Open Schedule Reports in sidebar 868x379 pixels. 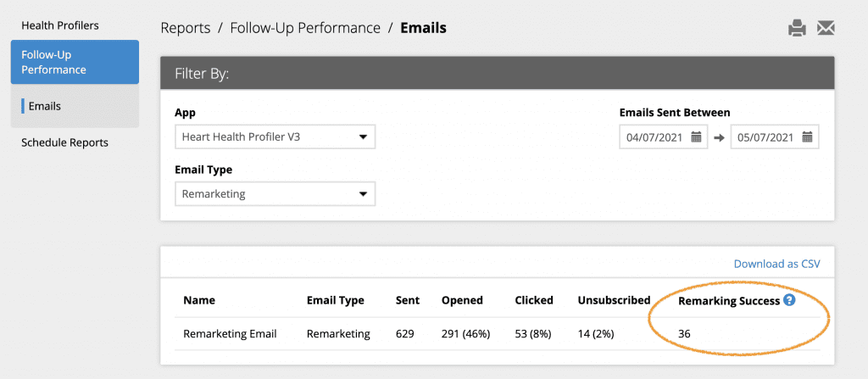64,142
